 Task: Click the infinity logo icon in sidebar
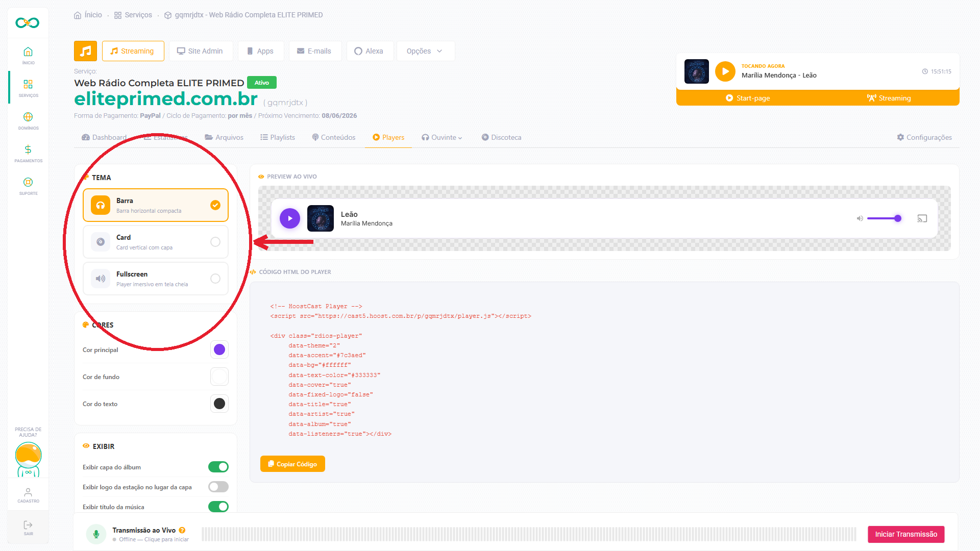[x=28, y=22]
